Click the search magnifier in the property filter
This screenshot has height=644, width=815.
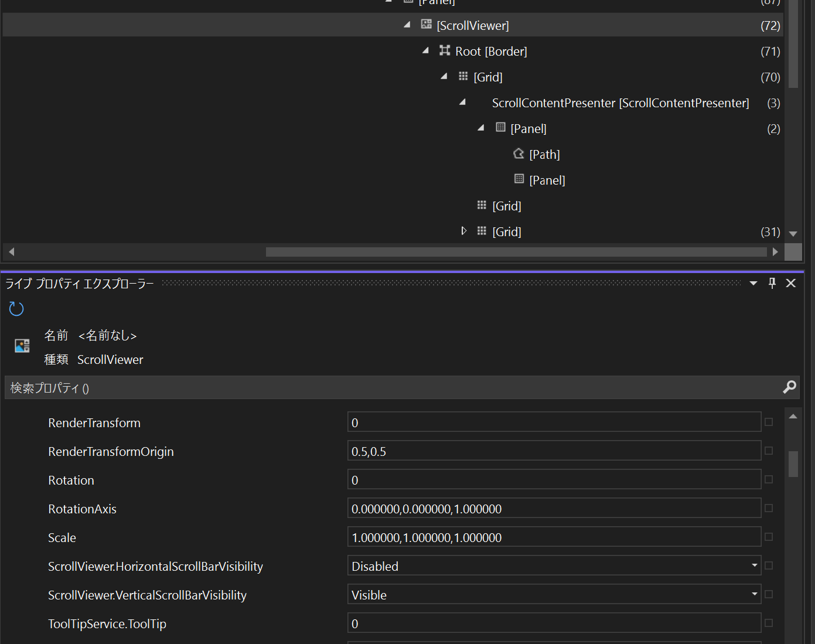click(789, 387)
